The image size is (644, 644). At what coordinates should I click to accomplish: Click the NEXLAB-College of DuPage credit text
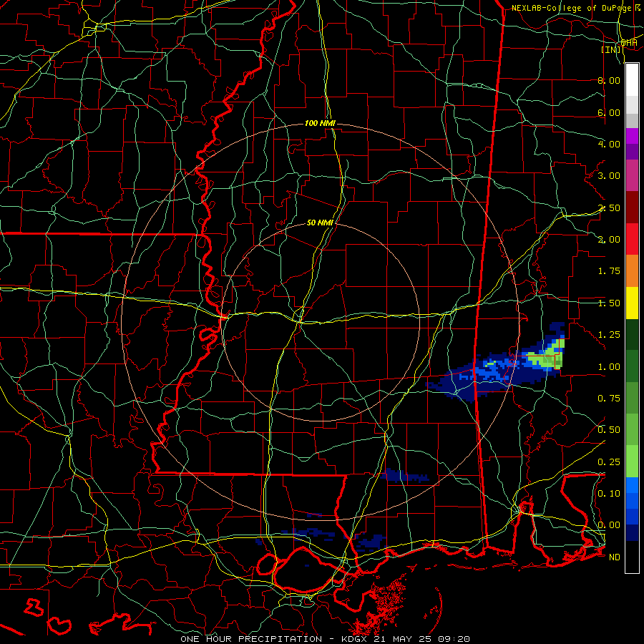573,8
